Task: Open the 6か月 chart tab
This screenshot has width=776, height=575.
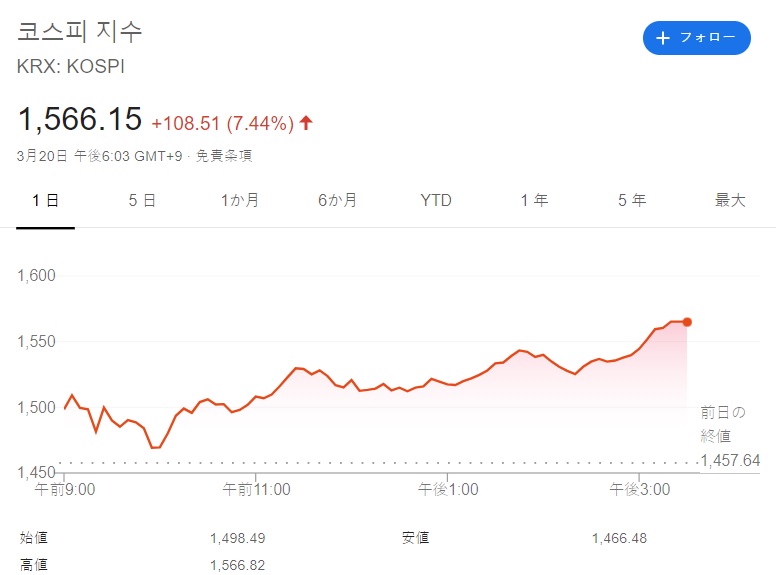Action: coord(338,200)
